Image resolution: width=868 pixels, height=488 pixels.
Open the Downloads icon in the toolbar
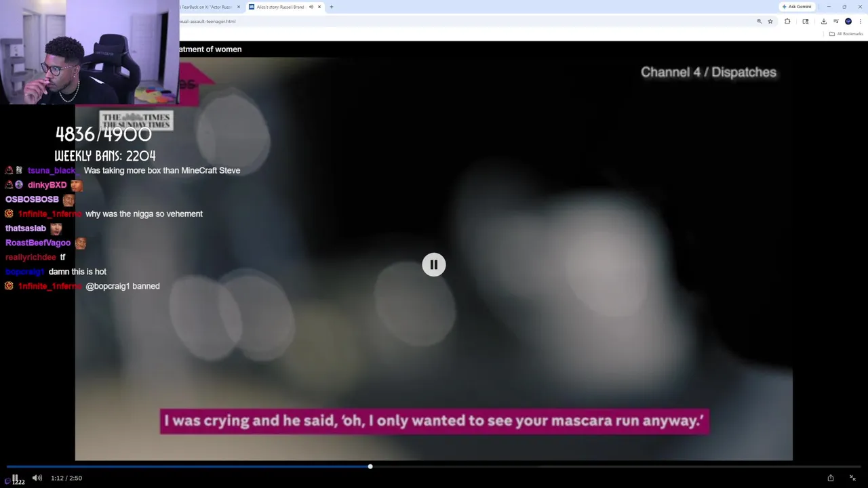[x=824, y=21]
